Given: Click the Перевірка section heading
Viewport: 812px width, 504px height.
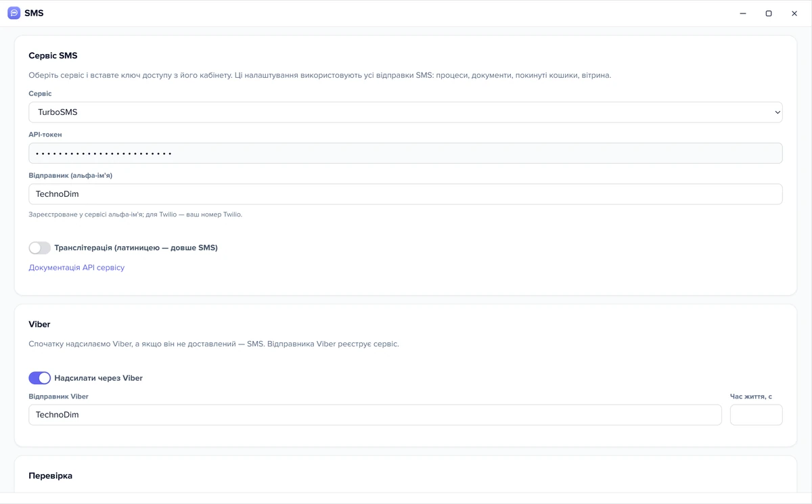Looking at the screenshot, I should (50, 476).
